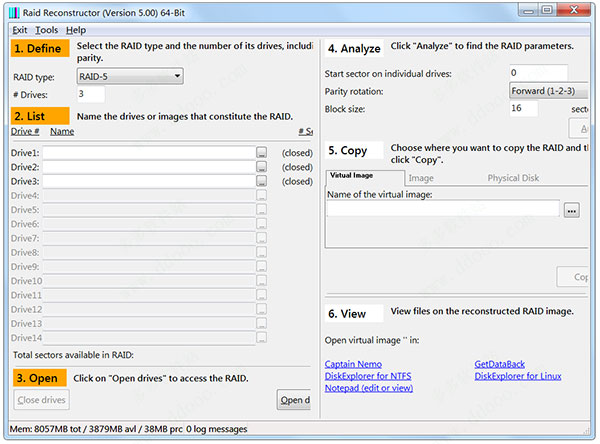Click the Close drives button

(x=41, y=400)
